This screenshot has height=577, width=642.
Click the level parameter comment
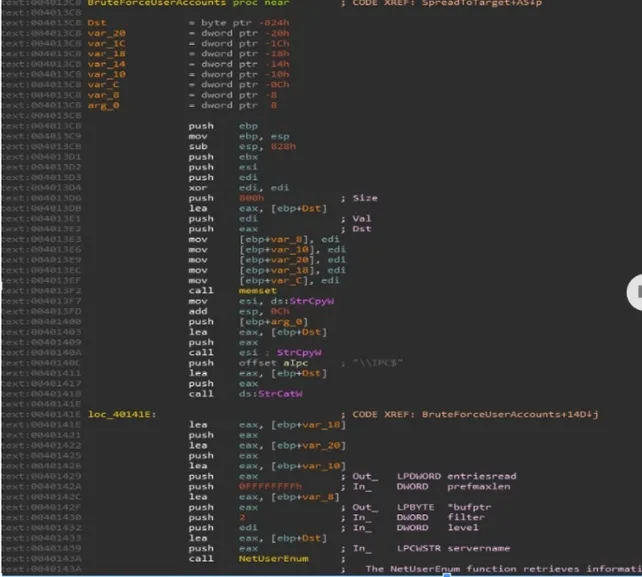(463, 527)
